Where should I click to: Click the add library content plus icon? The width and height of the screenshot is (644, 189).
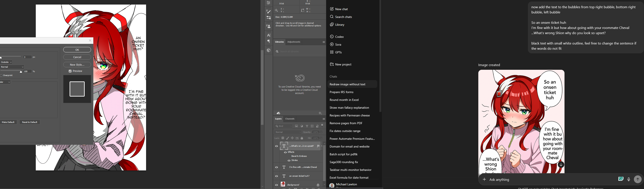320,113
